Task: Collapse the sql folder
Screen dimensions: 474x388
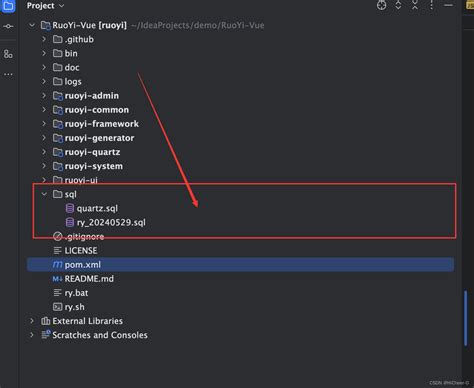Action: [x=44, y=194]
